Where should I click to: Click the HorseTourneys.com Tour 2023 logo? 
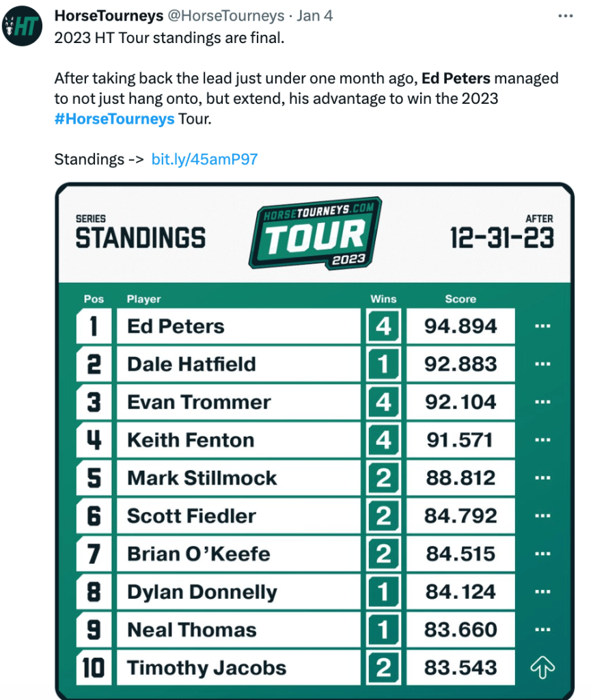[x=315, y=233]
